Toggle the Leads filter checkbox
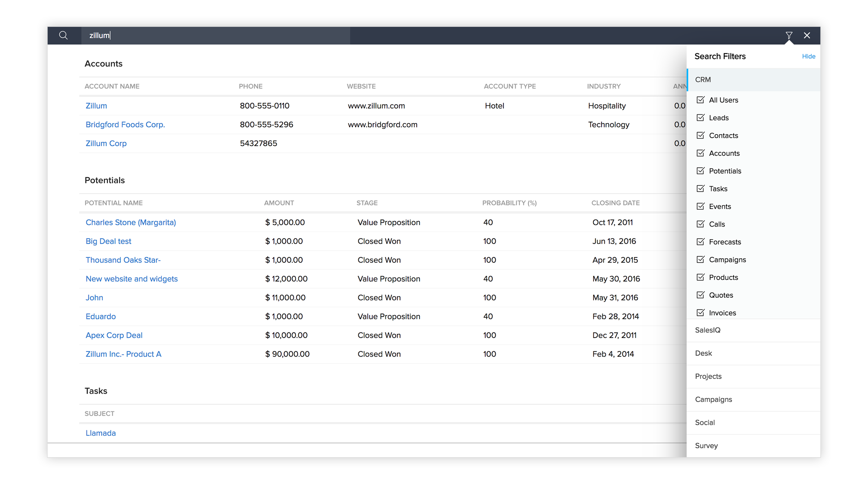The width and height of the screenshot is (868, 484). [700, 118]
